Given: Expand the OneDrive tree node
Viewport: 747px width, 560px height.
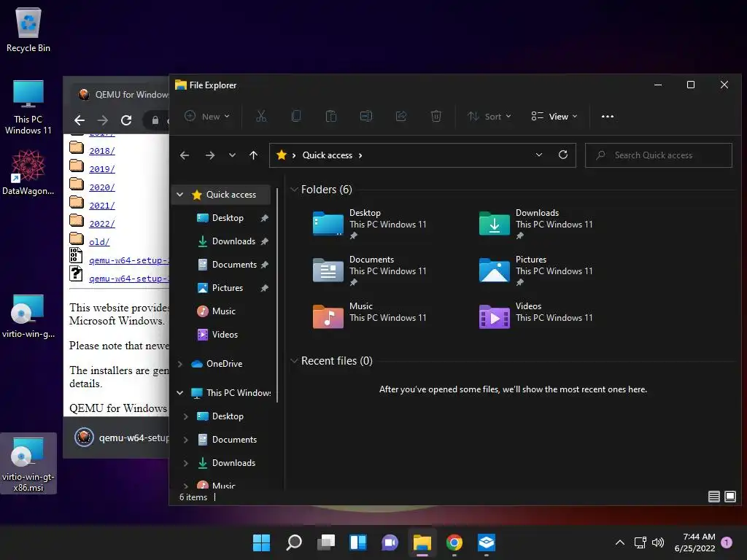Looking at the screenshot, I should pyautogui.click(x=180, y=364).
